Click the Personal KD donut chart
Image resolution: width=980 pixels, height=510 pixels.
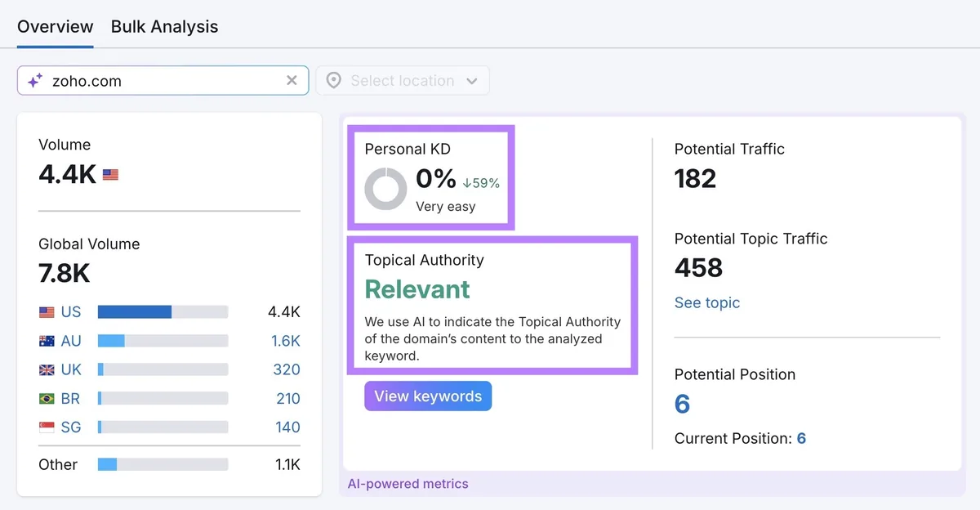point(385,189)
